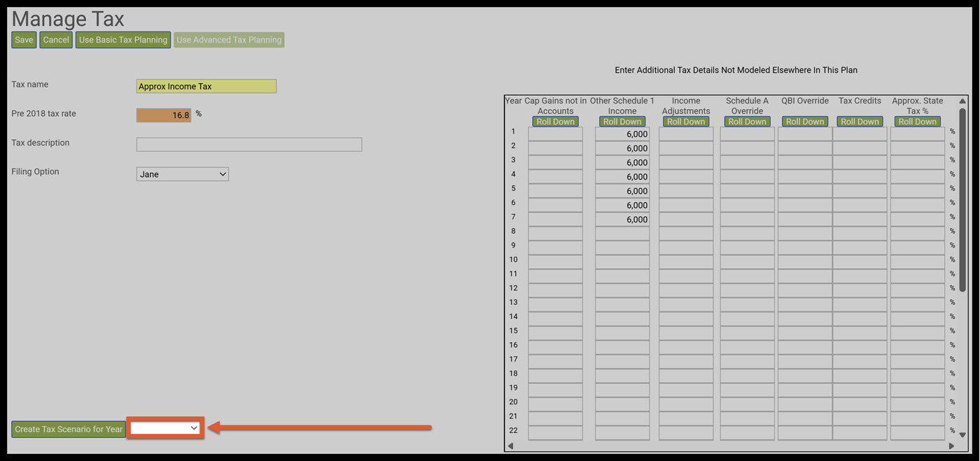Click year 1 Income Adjustments cell
Image resolution: width=980 pixels, height=461 pixels.
point(686,134)
